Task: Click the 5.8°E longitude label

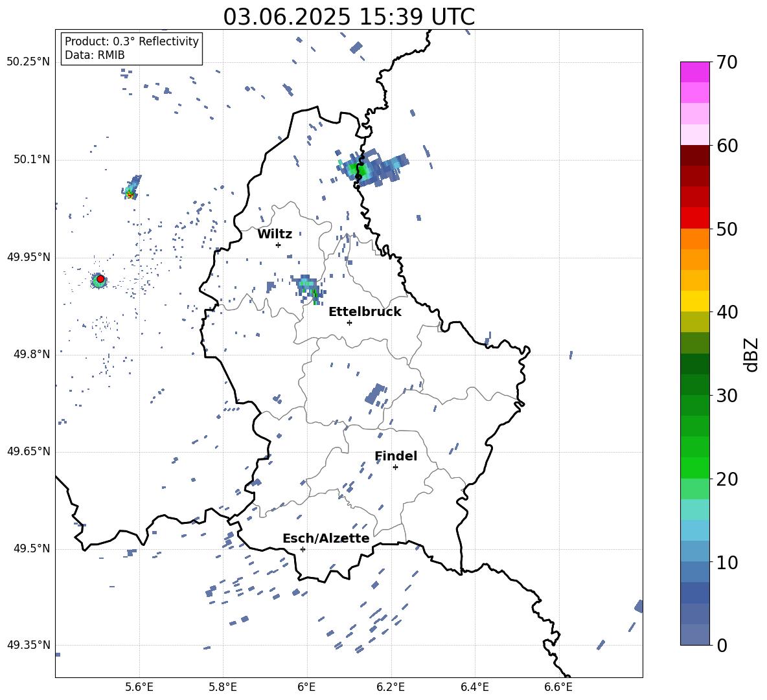Action: pos(223,687)
